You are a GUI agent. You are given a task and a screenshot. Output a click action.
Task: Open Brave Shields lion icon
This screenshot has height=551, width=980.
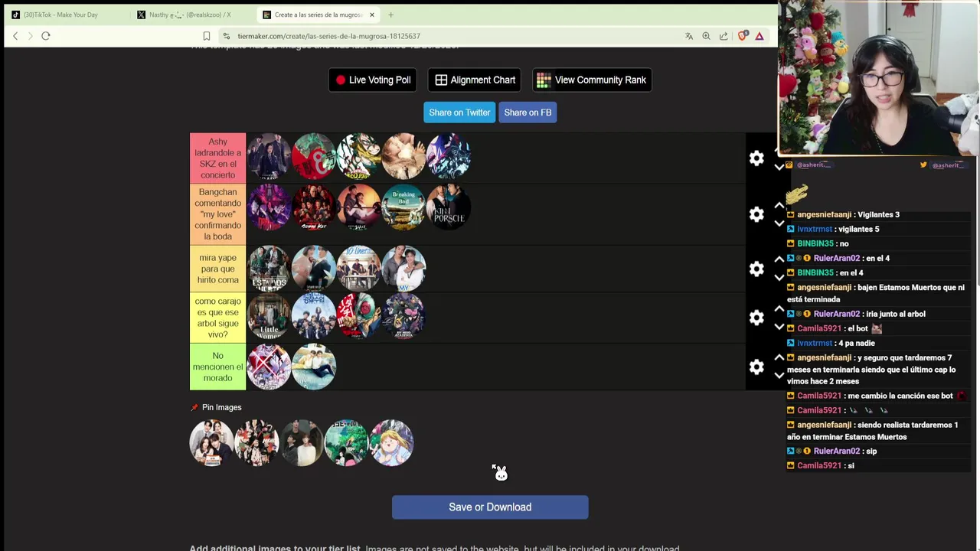pos(742,36)
